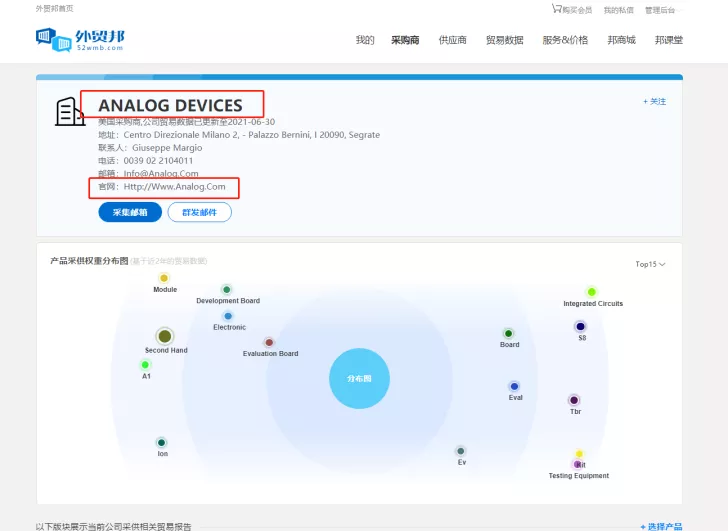This screenshot has width=728, height=531.
Task: Click the phone number 0039 02 2104011
Action: pos(158,161)
